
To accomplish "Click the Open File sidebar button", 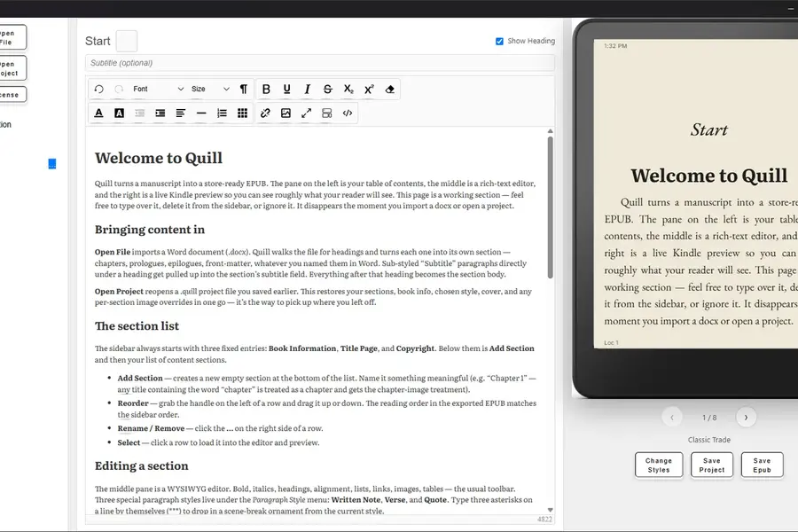I will [x=12, y=37].
